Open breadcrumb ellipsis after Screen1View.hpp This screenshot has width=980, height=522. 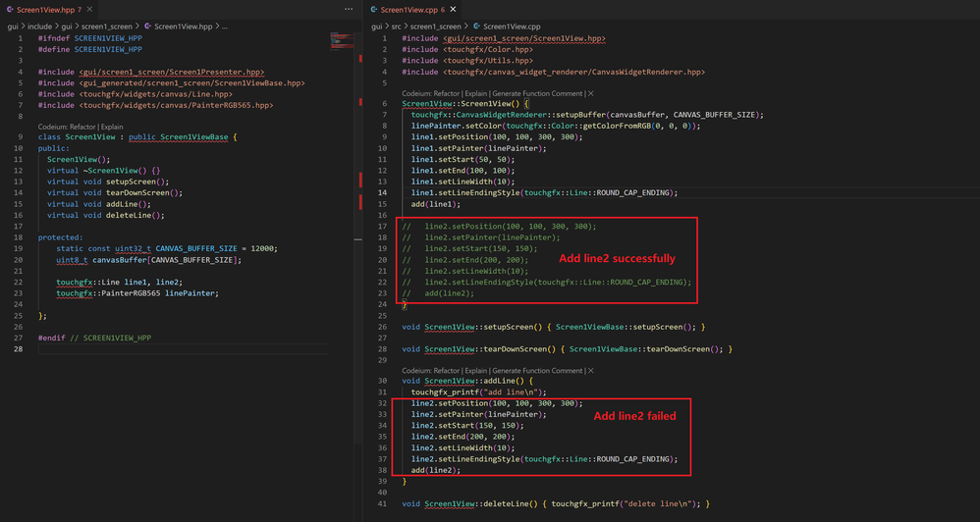click(x=224, y=26)
